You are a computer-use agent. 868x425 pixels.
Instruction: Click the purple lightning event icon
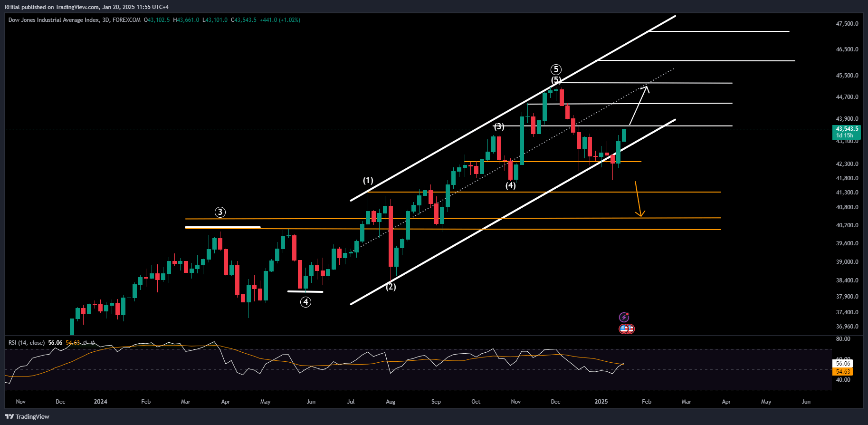point(624,317)
